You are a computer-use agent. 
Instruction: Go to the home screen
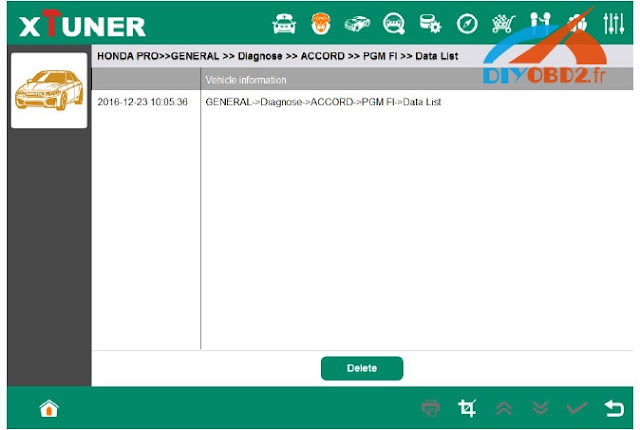pyautogui.click(x=49, y=408)
